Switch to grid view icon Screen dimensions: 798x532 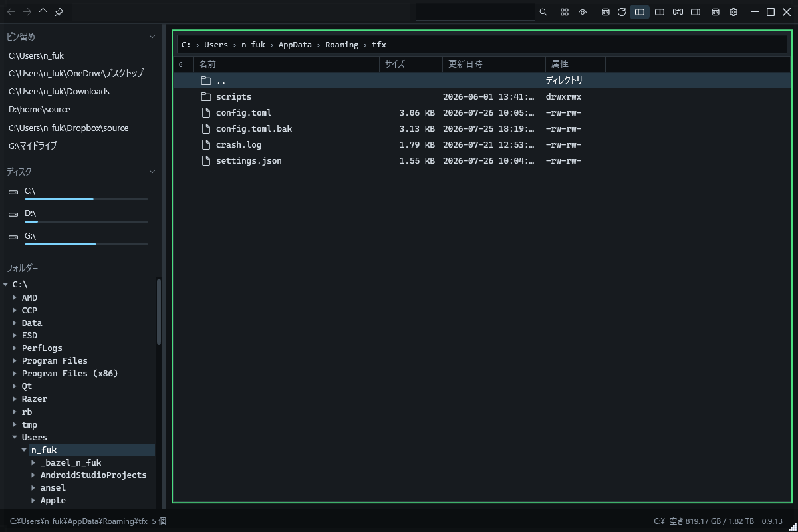[x=565, y=12]
